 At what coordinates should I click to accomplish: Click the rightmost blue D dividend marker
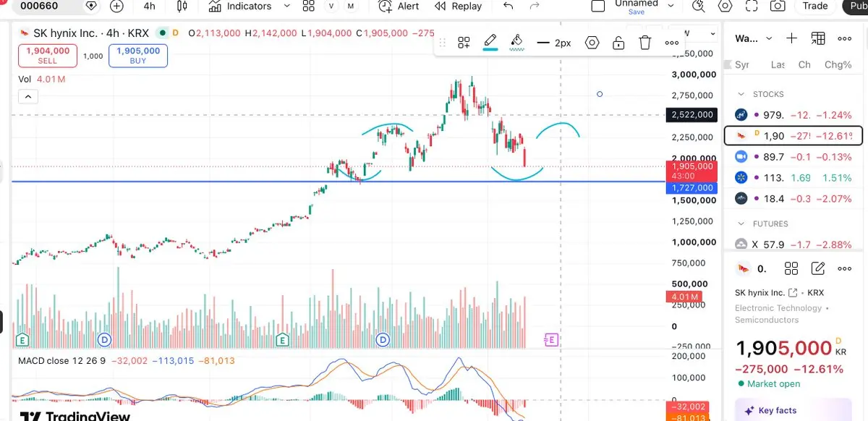tap(383, 339)
